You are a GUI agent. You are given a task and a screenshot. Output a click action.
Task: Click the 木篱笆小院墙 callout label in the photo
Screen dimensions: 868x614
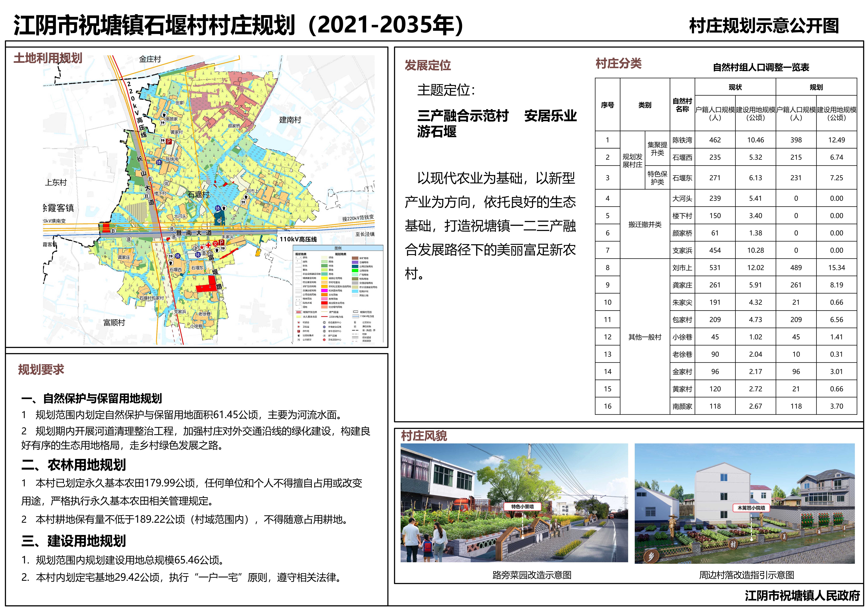751,508
